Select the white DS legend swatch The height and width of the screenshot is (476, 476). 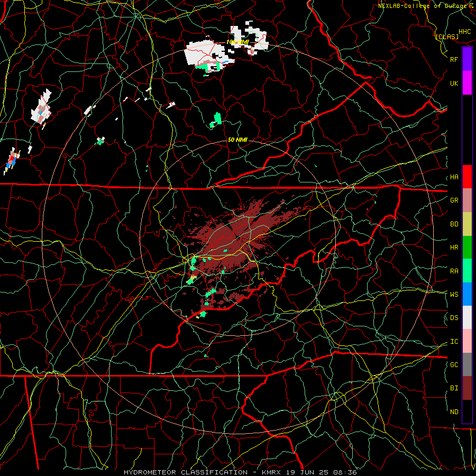[x=467, y=317]
